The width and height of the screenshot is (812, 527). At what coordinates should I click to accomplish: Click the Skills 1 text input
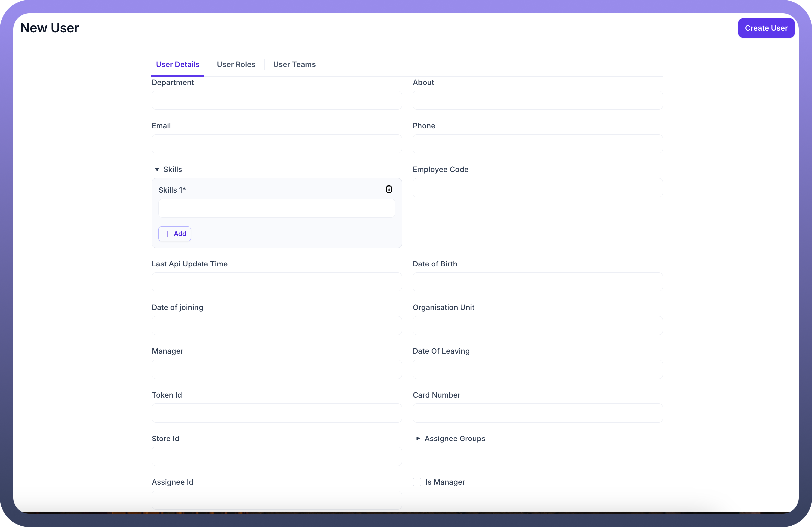tap(276, 208)
